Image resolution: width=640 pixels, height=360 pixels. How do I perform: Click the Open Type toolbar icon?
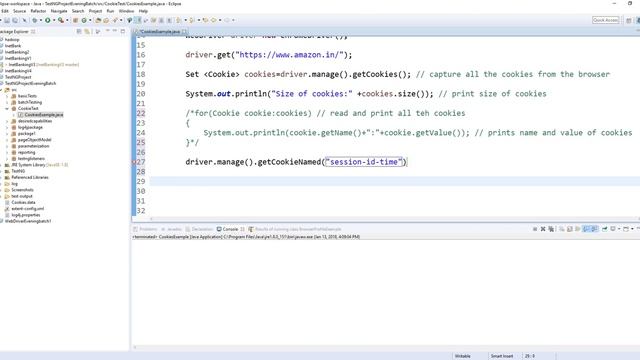pyautogui.click(x=98, y=20)
